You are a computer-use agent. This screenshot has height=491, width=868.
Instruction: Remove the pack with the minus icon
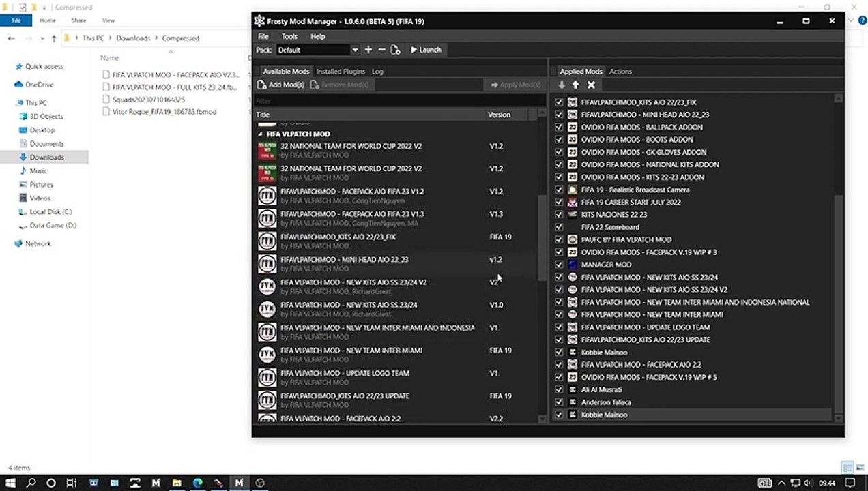tap(381, 50)
